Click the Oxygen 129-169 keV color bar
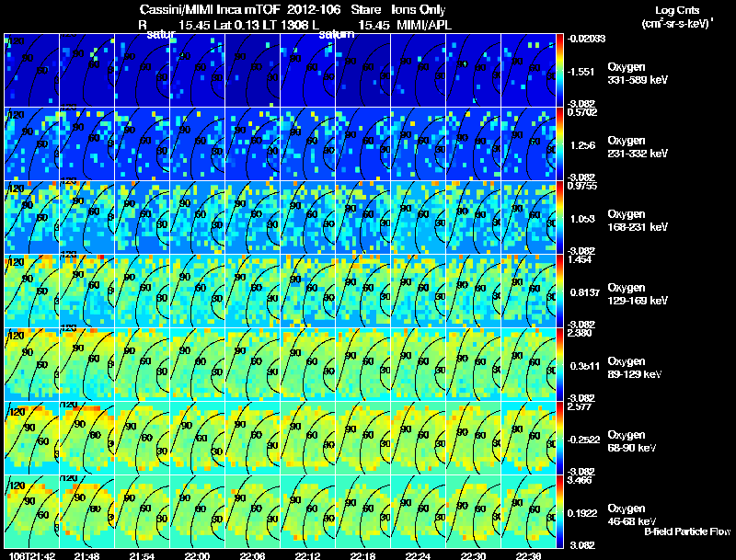This screenshot has height=560, width=736. point(559,291)
